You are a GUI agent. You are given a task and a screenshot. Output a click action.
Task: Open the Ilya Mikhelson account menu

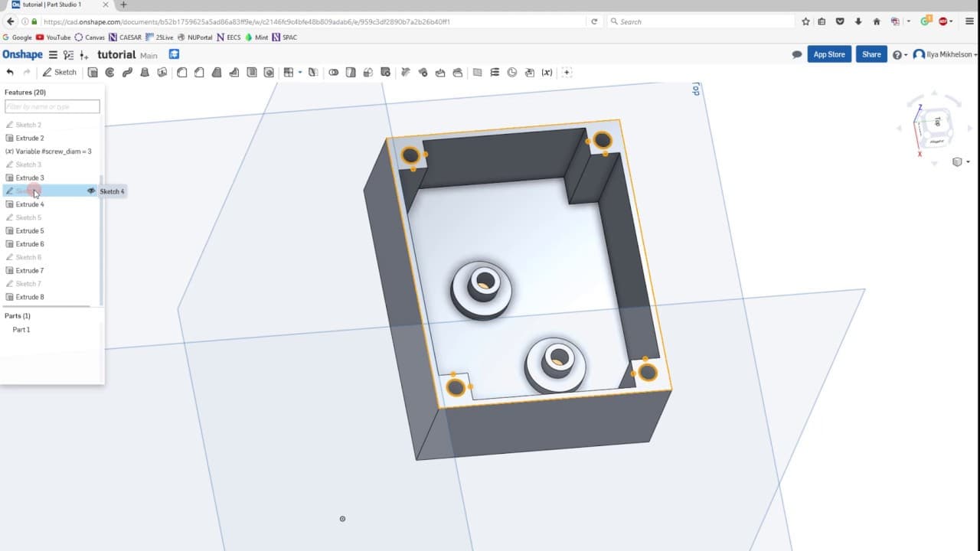[x=946, y=55]
